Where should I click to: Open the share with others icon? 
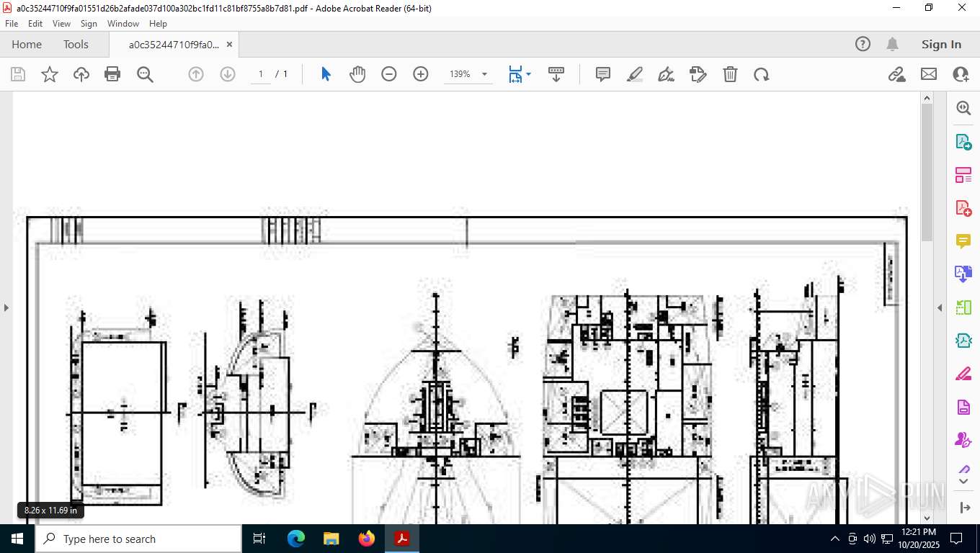click(961, 74)
